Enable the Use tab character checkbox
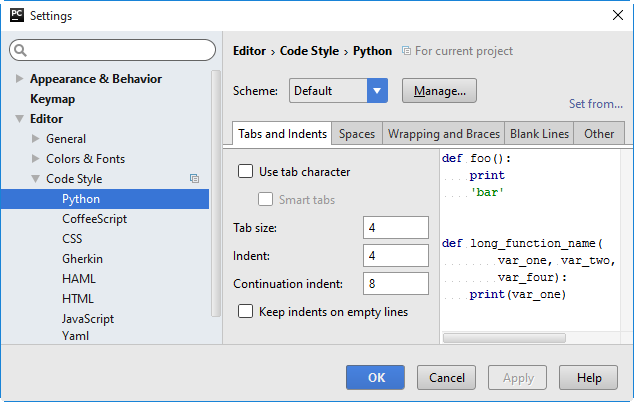 (x=246, y=172)
